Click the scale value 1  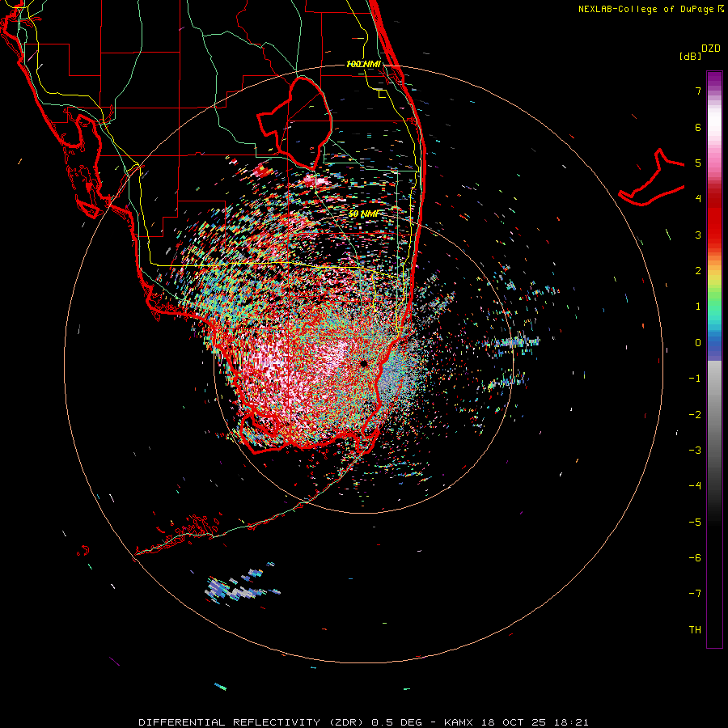tap(698, 307)
